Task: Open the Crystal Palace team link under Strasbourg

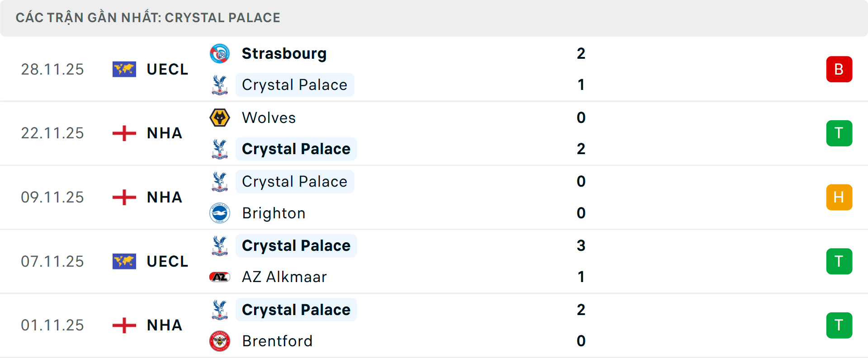Action: 295,85
